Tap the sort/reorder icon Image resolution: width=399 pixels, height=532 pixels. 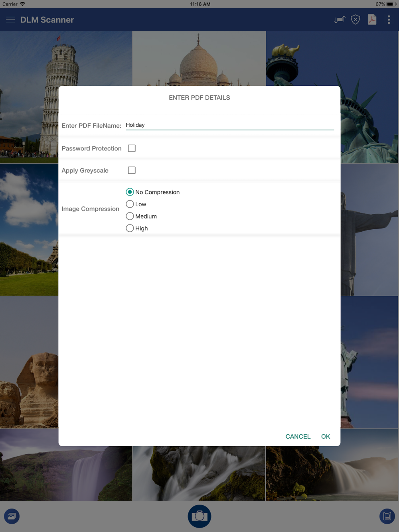click(340, 20)
